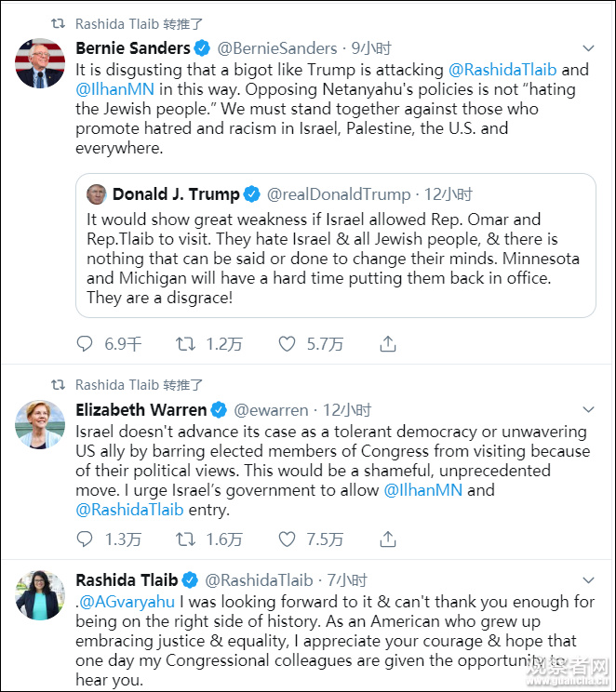Expand Elizabeth Warren tweet options chevron
Screen dimensions: 616x692
point(588,409)
